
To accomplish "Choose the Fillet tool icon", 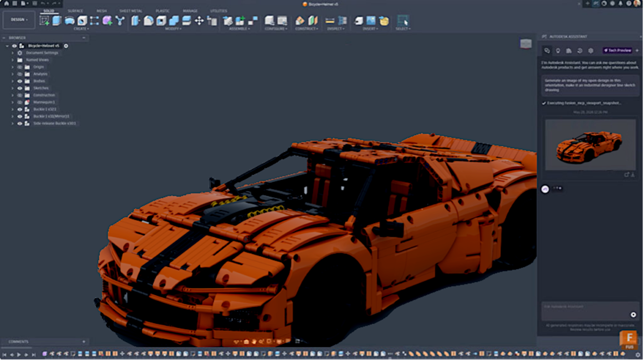I will tap(148, 20).
